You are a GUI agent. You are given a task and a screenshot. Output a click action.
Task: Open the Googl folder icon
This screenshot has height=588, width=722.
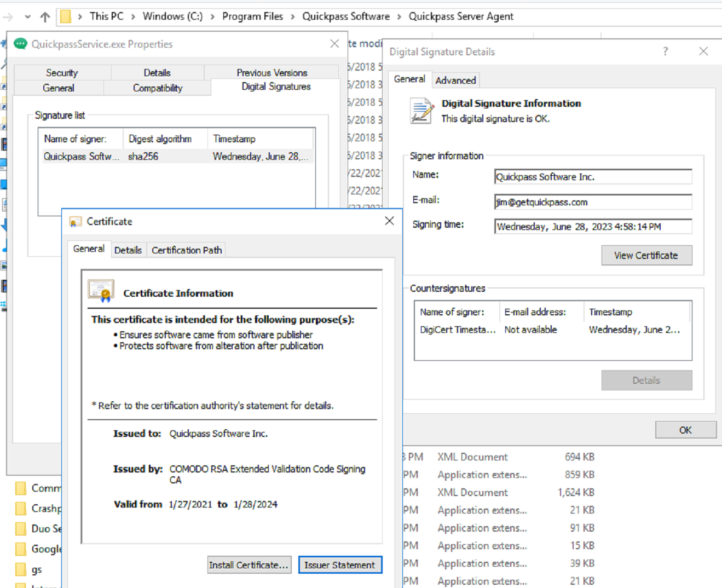pos(21,549)
